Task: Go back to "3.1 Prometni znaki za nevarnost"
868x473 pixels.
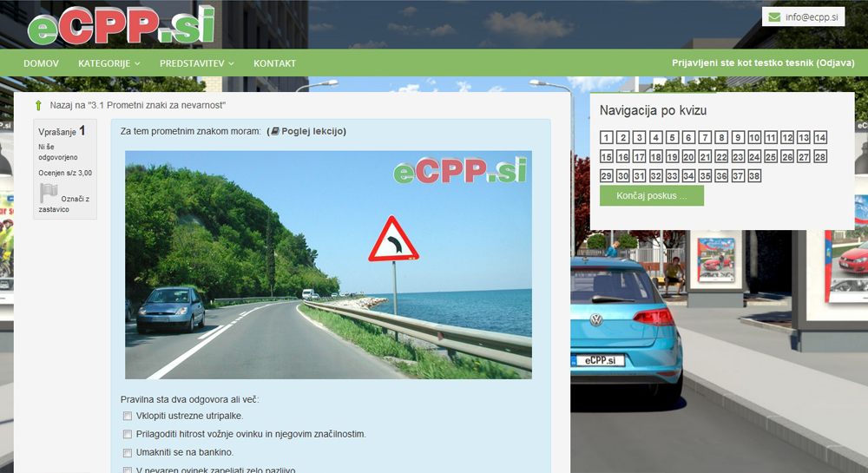Action: click(x=138, y=105)
